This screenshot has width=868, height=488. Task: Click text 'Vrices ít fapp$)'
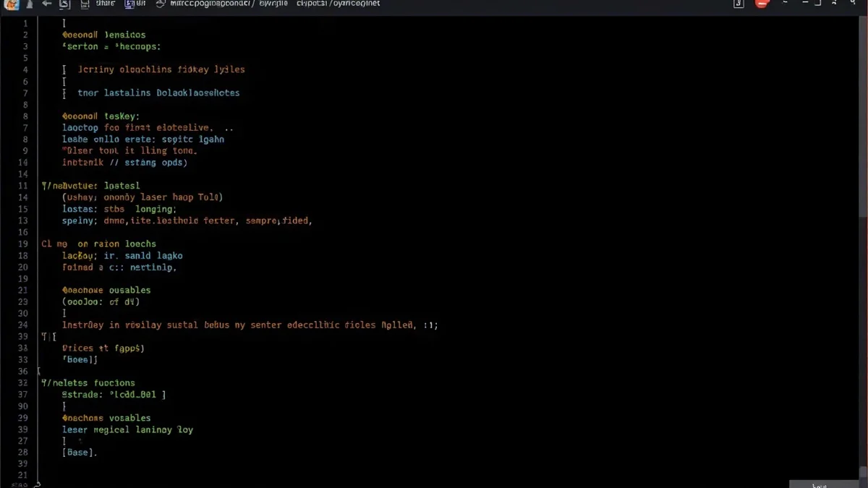coord(103,348)
